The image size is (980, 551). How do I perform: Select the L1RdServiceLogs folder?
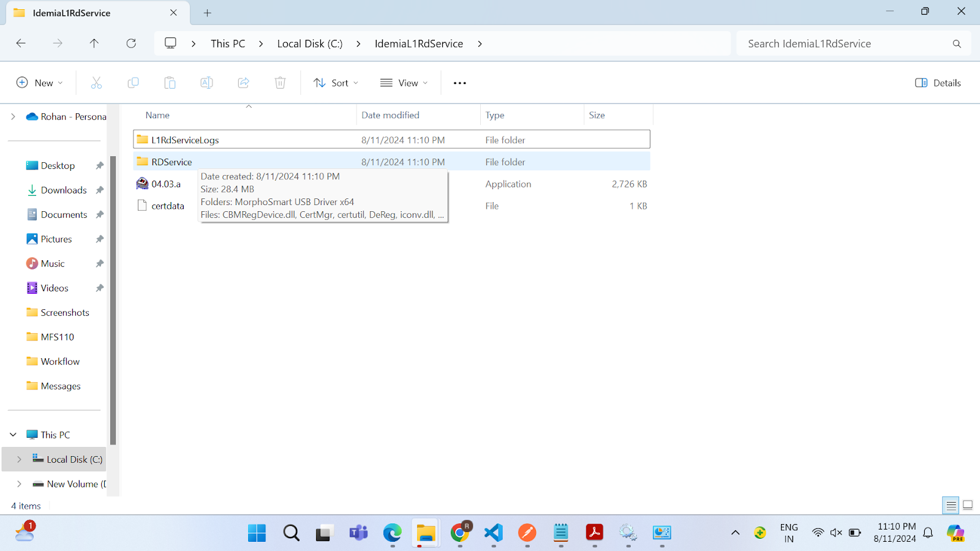(391, 140)
